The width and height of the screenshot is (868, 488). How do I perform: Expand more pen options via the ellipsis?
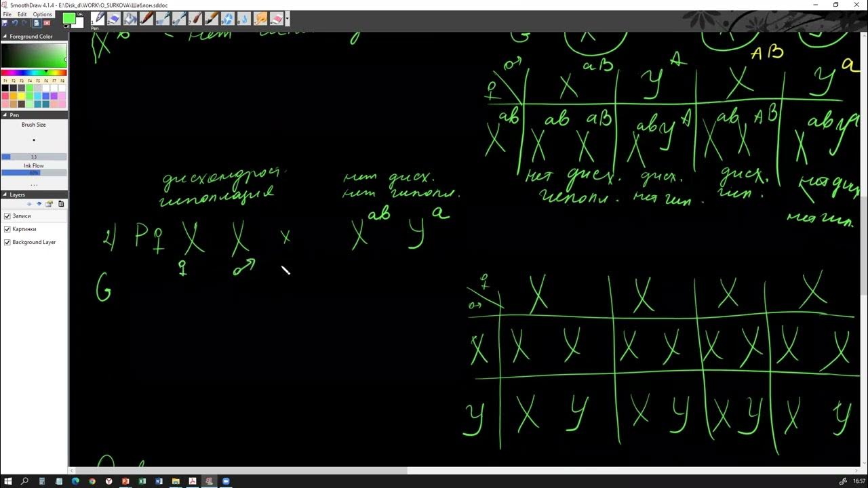click(34, 184)
